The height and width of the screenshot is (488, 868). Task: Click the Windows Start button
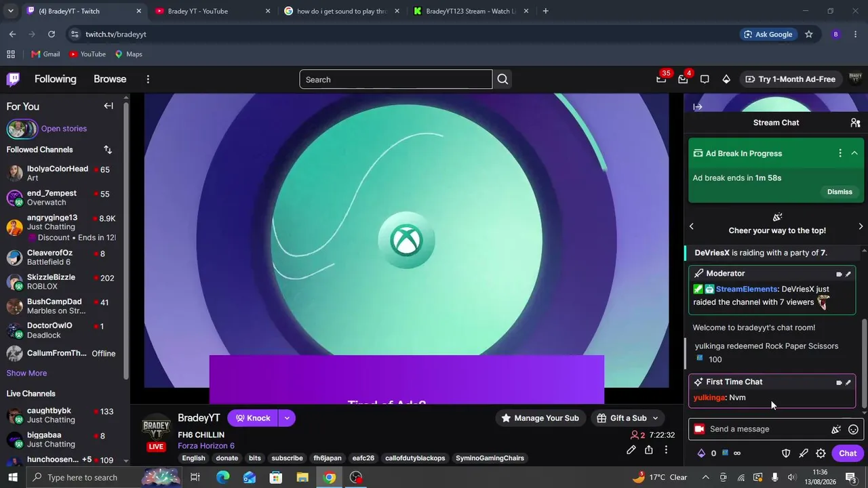13,477
